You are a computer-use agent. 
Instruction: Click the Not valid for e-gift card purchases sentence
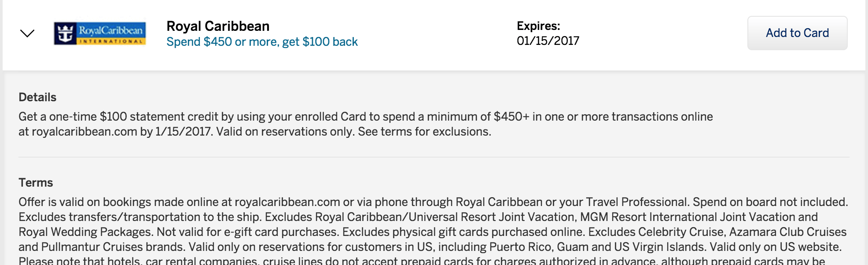tap(248, 232)
